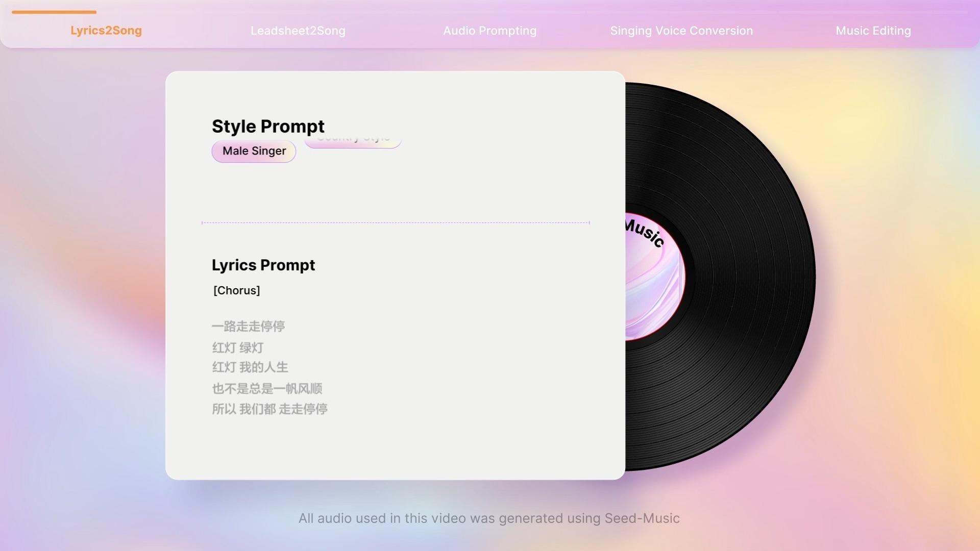Click the orange active tab indicator bar
Image resolution: width=980 pixels, height=551 pixels.
point(54,12)
